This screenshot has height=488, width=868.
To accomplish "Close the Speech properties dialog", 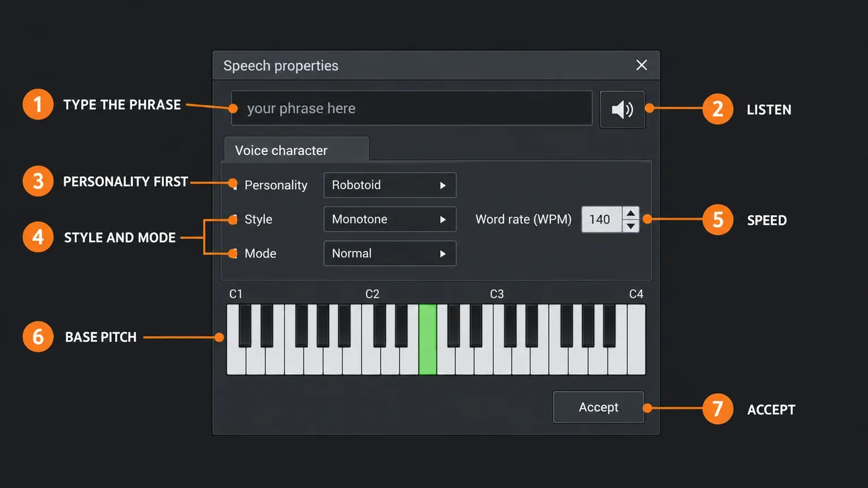I will click(x=641, y=65).
